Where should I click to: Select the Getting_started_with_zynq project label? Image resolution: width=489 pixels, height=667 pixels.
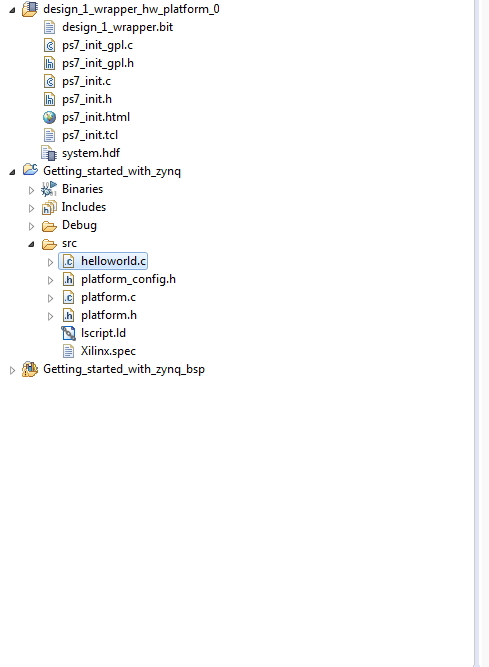[x=112, y=171]
